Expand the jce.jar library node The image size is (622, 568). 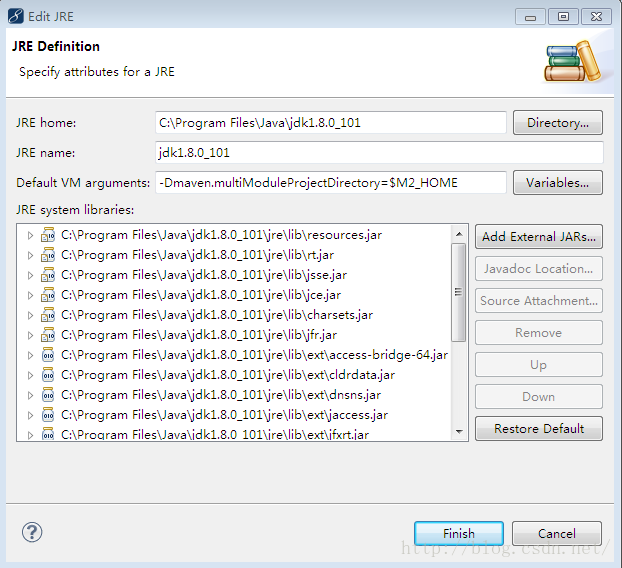(30, 295)
